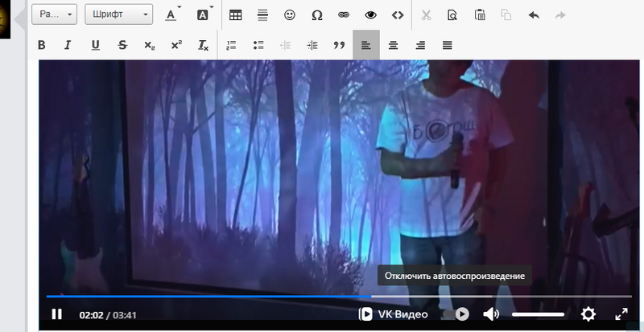Toggle italic text style
This screenshot has height=332, width=644.
[x=68, y=45]
